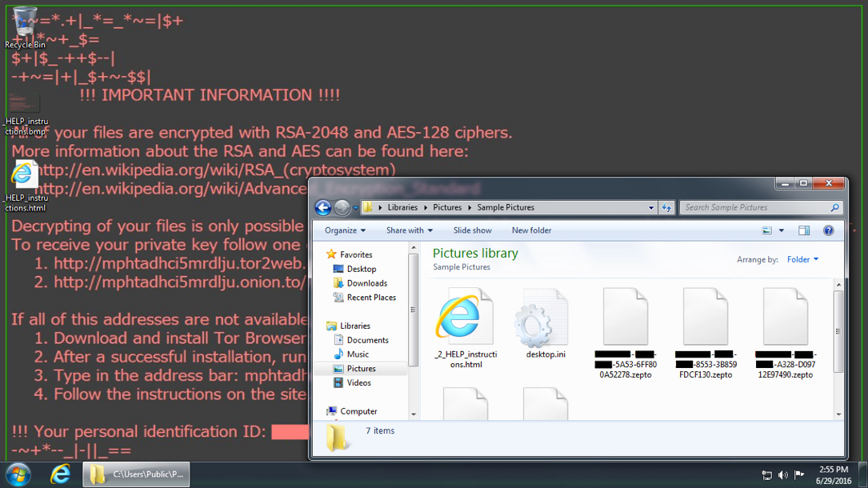868x488 pixels.
Task: Click the Explorer Help question mark icon
Action: [828, 230]
